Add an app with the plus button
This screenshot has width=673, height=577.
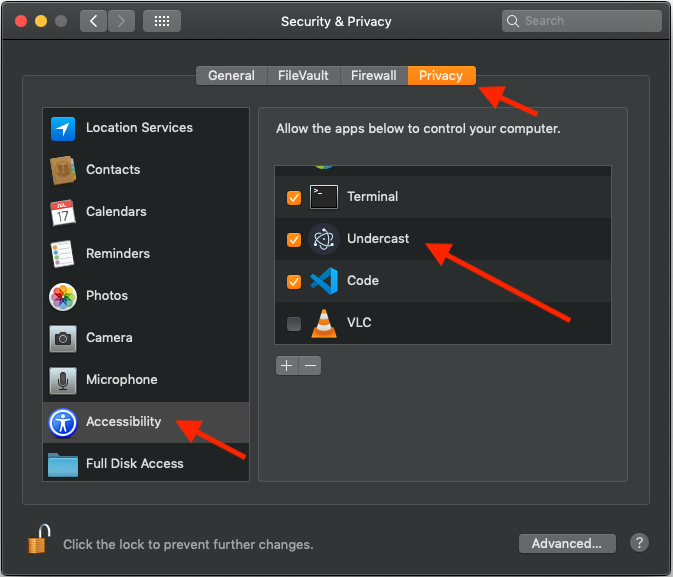click(287, 366)
